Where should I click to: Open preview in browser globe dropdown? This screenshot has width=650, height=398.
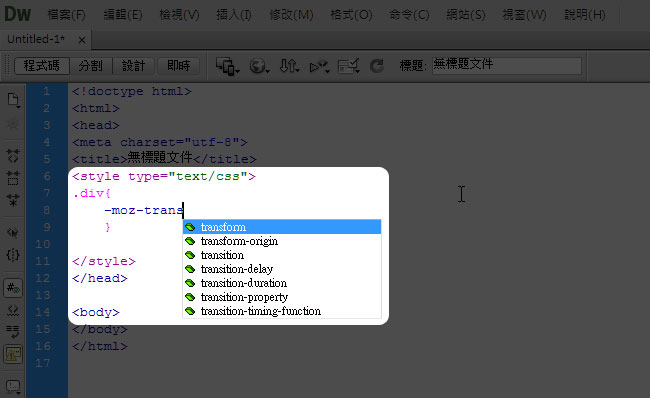tap(259, 66)
